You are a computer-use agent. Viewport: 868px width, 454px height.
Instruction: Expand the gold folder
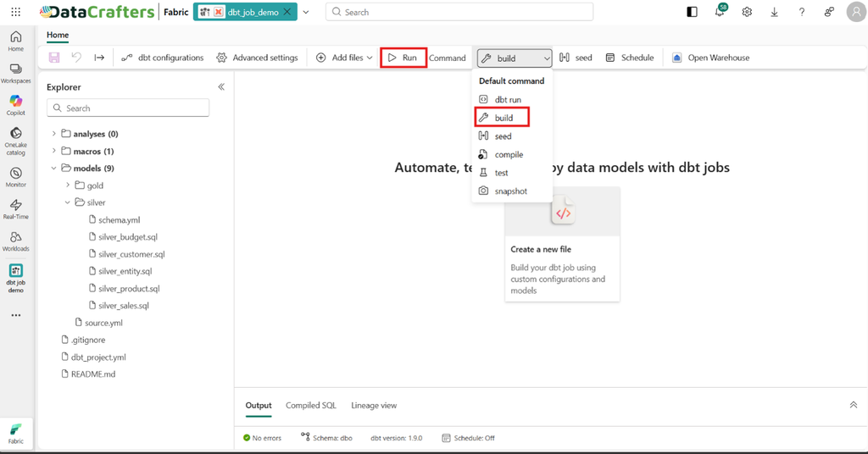[x=68, y=185]
